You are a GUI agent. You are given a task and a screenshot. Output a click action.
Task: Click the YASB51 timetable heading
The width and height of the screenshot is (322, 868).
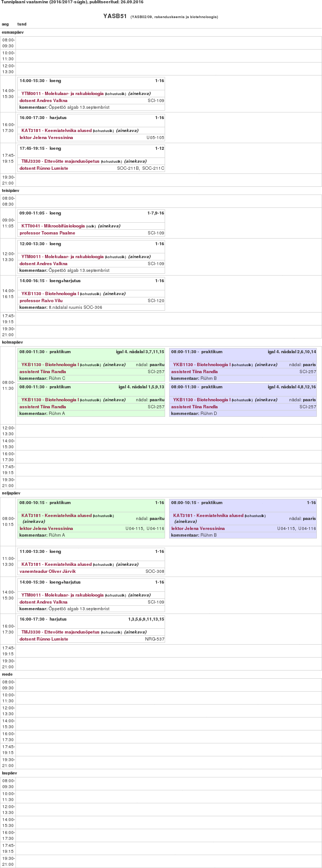(x=115, y=16)
